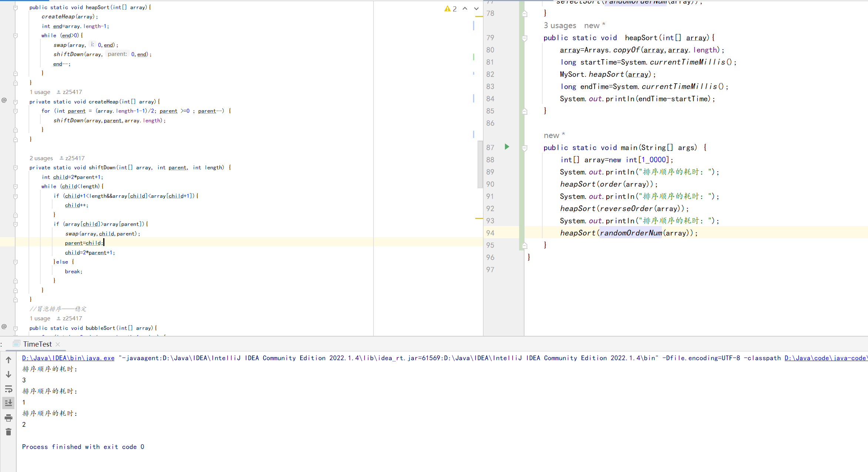Click the @ gutter icon beside createHeap

pyautogui.click(x=4, y=100)
